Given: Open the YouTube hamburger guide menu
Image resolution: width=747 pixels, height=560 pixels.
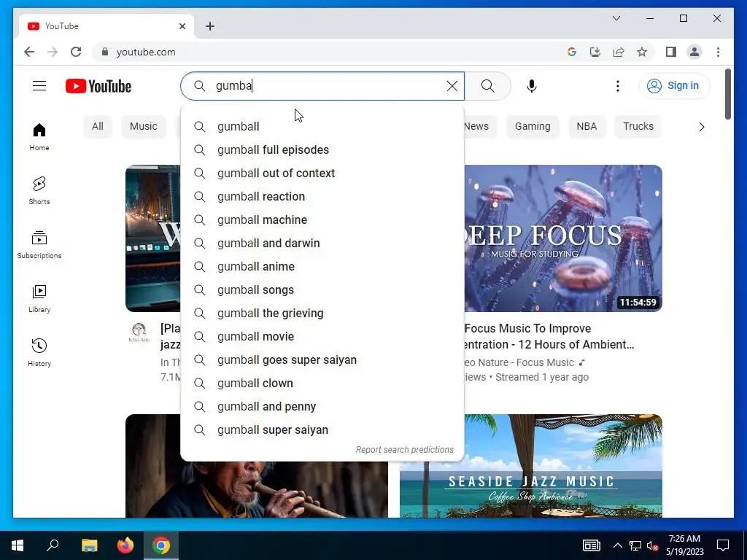Looking at the screenshot, I should point(39,86).
